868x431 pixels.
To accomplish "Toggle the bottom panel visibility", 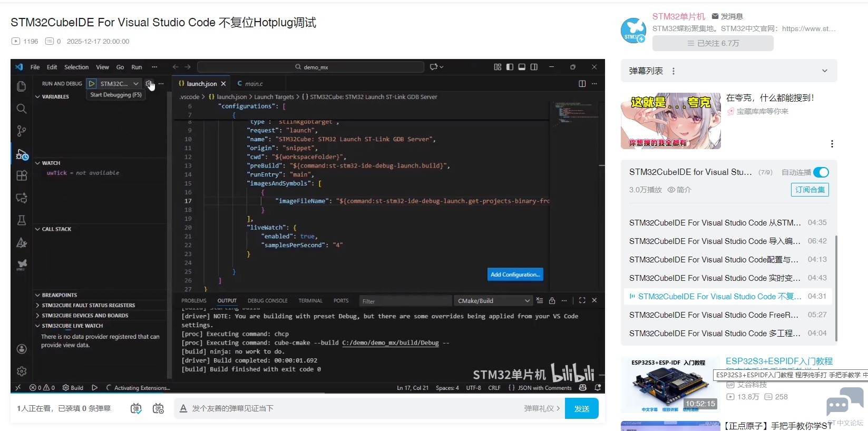I will (522, 67).
